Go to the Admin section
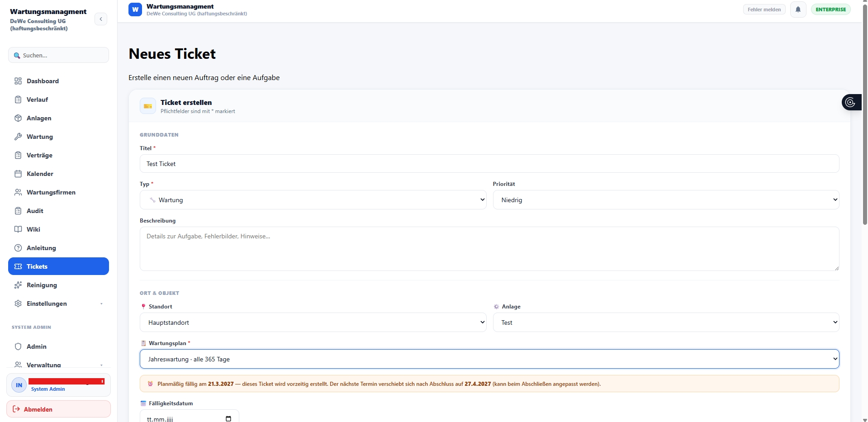This screenshot has width=868, height=422. (x=58, y=346)
